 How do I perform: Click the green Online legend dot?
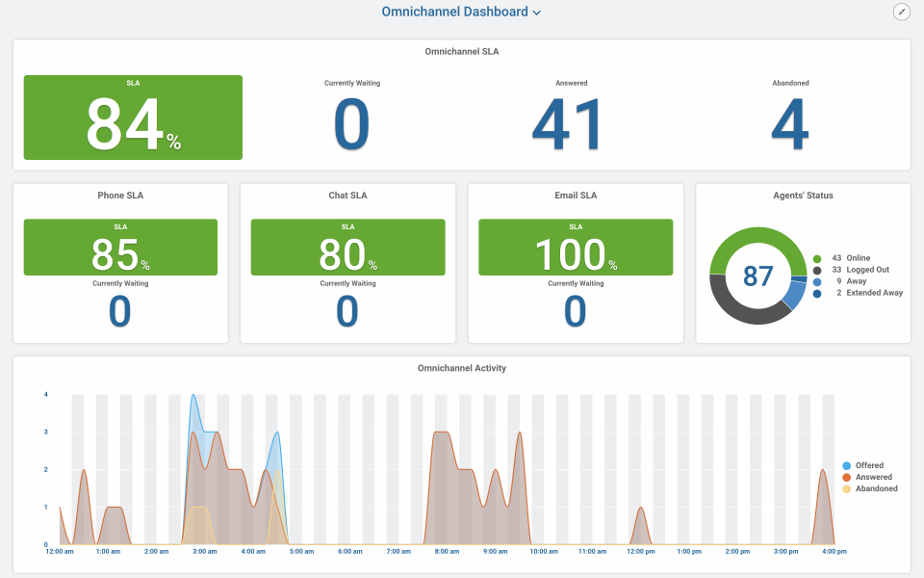tap(817, 258)
